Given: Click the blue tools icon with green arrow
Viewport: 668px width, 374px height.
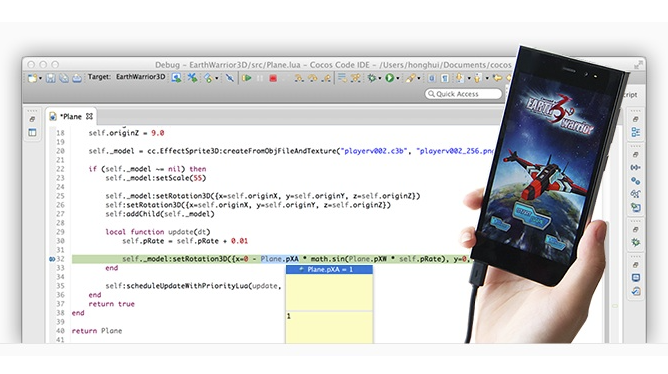Looking at the screenshot, I should pyautogui.click(x=192, y=78).
